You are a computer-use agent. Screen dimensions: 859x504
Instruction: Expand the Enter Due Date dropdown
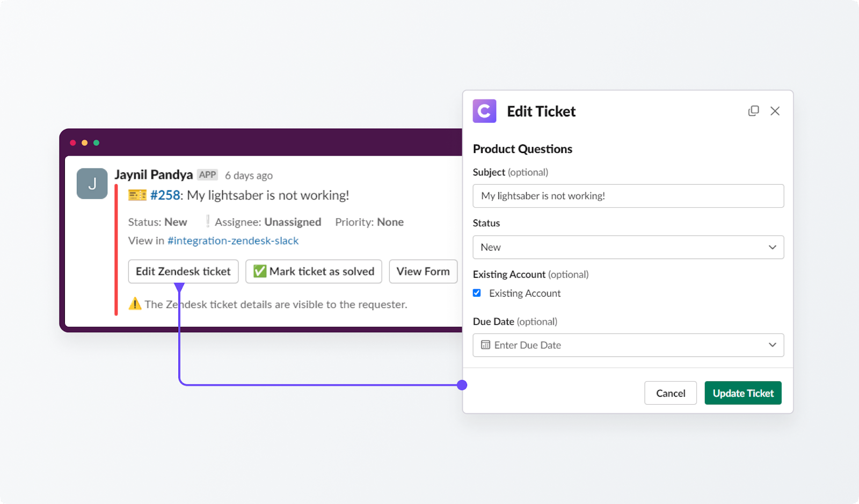point(628,345)
